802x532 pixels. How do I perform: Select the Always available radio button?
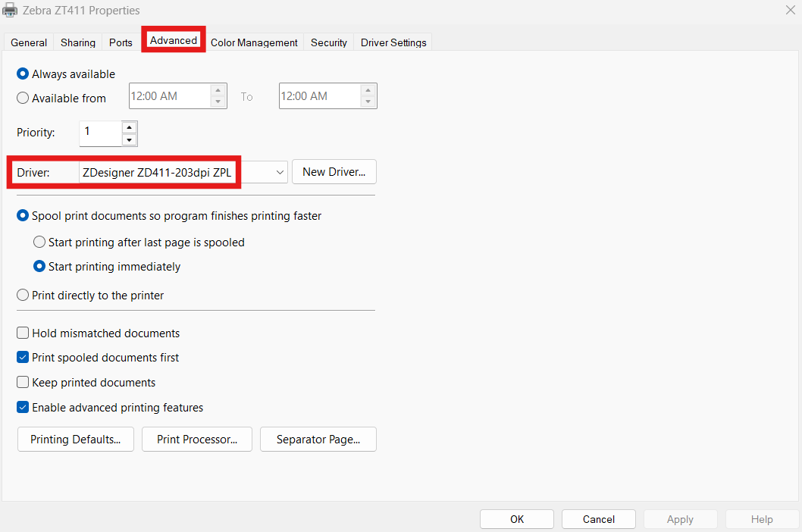click(23, 74)
